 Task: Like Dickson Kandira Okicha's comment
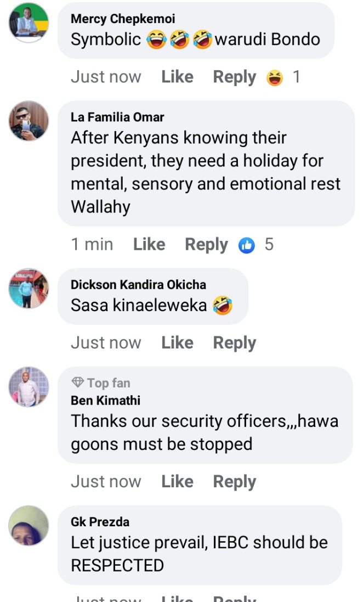point(177,342)
